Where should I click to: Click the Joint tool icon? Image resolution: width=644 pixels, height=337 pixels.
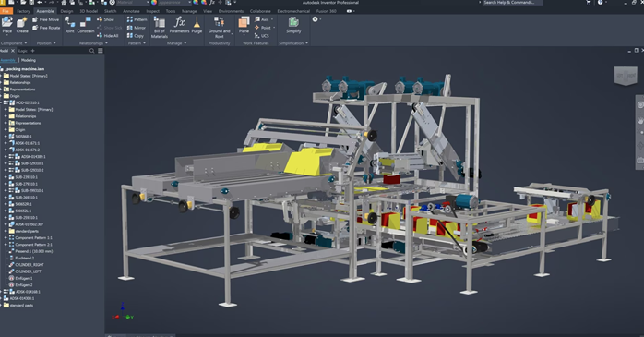coord(69,25)
